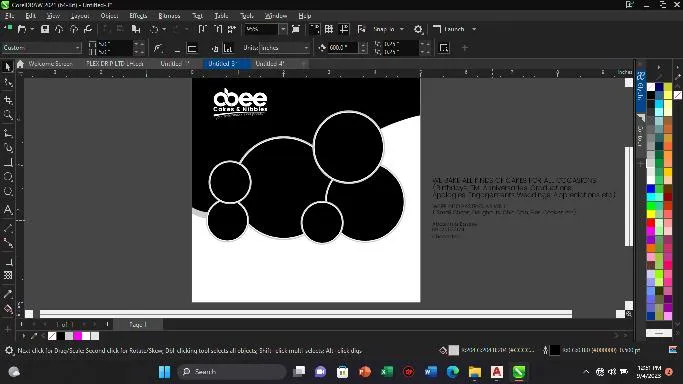
Task: Expand the Snap To dropdown
Action: [x=402, y=29]
